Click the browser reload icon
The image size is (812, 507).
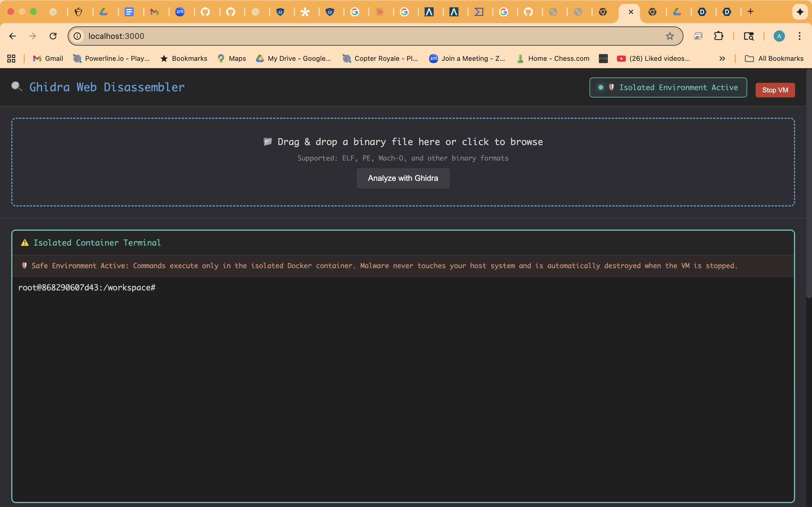[53, 36]
